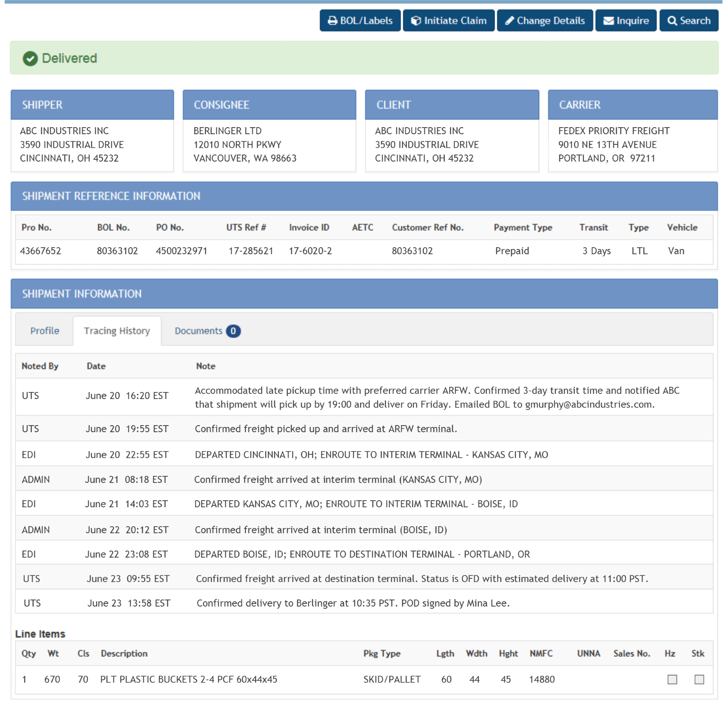The image size is (728, 709).
Task: Select the POD delivery note row
Action: [x=353, y=602]
